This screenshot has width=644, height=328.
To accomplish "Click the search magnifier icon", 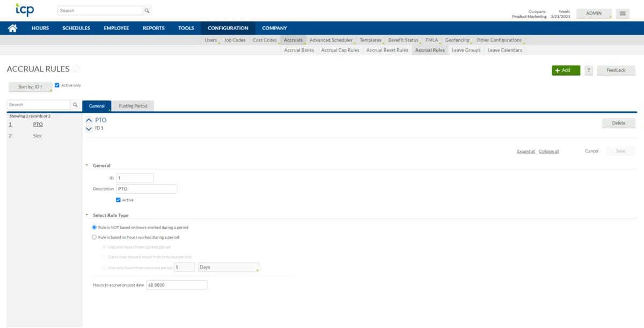I will click(145, 10).
